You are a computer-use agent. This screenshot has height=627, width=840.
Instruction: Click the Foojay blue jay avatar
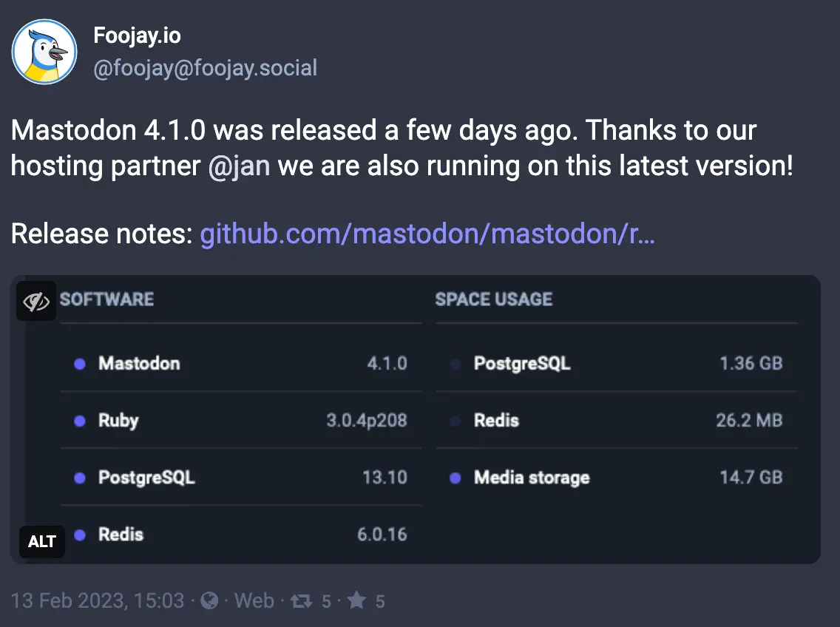[x=44, y=52]
